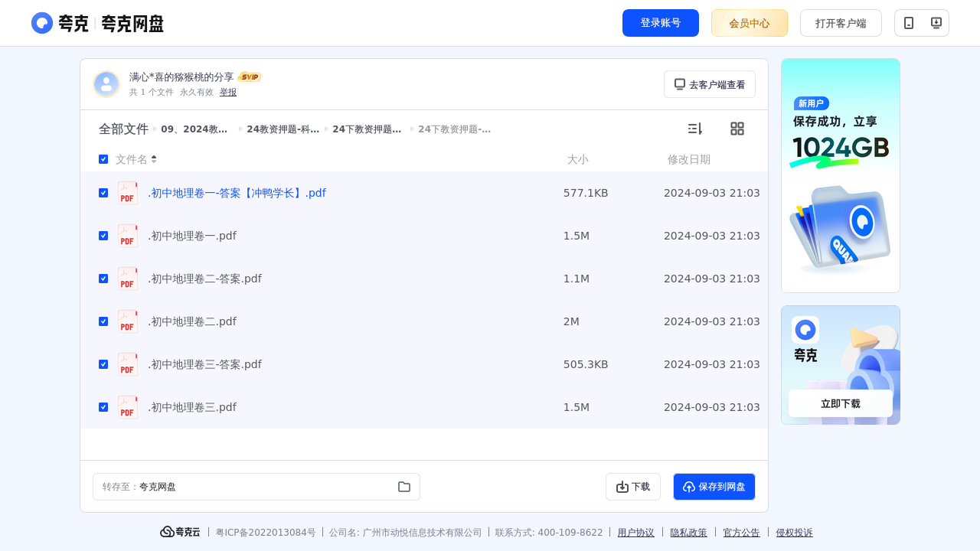
Task: Switch to grid view icon
Action: coord(737,129)
